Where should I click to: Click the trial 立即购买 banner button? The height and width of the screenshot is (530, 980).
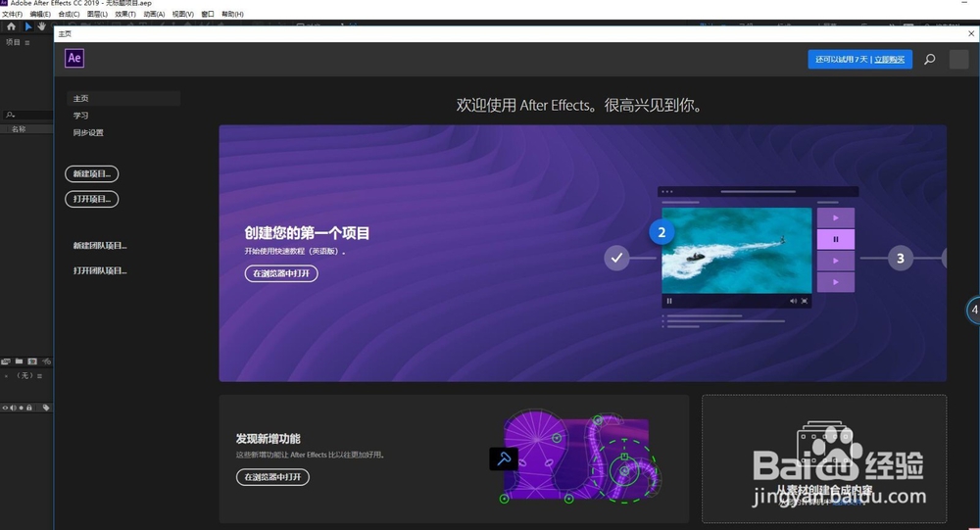tap(860, 60)
